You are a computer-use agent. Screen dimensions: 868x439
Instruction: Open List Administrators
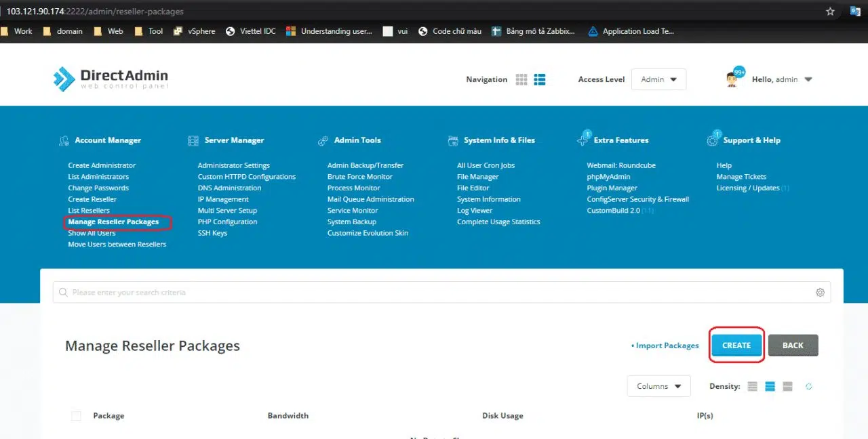click(98, 177)
